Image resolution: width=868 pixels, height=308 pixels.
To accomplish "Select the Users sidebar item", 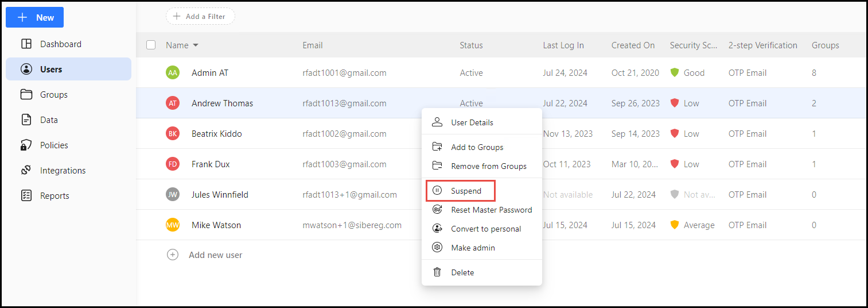I will pyautogui.click(x=51, y=70).
